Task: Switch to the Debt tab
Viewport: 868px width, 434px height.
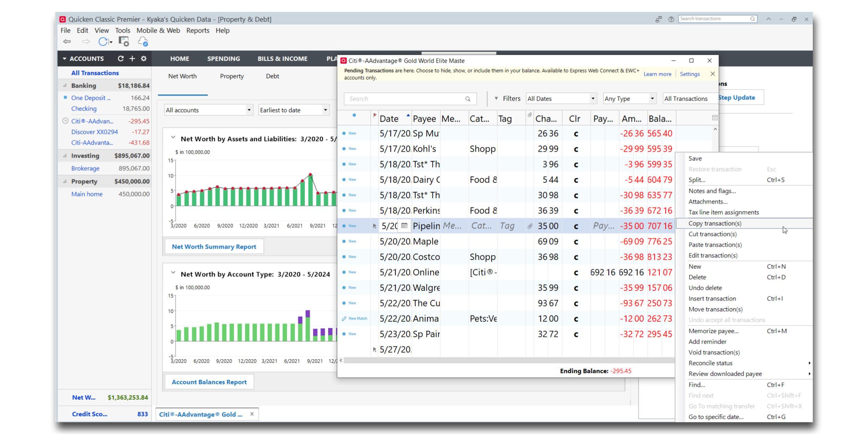Action: (272, 76)
